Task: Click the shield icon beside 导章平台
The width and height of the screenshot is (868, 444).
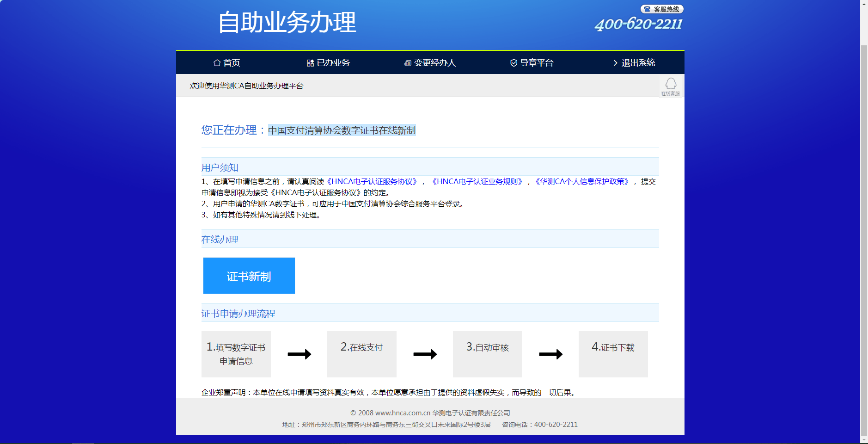Action: click(x=513, y=63)
